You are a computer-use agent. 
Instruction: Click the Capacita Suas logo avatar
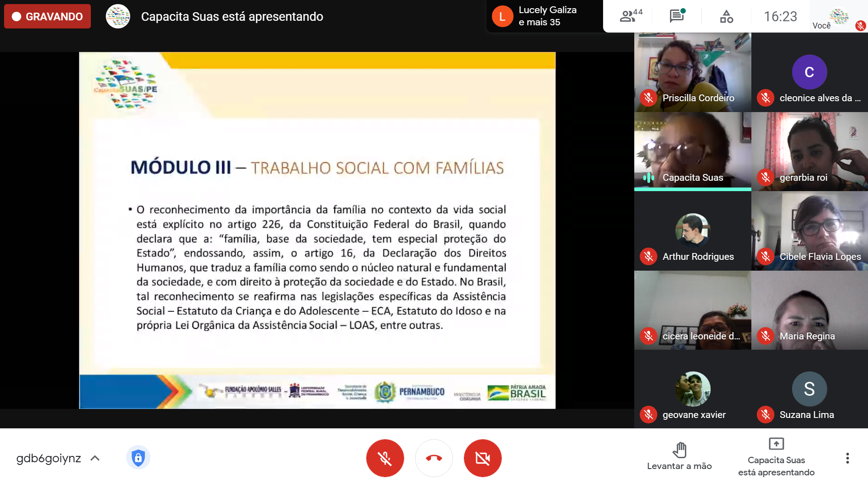(118, 17)
